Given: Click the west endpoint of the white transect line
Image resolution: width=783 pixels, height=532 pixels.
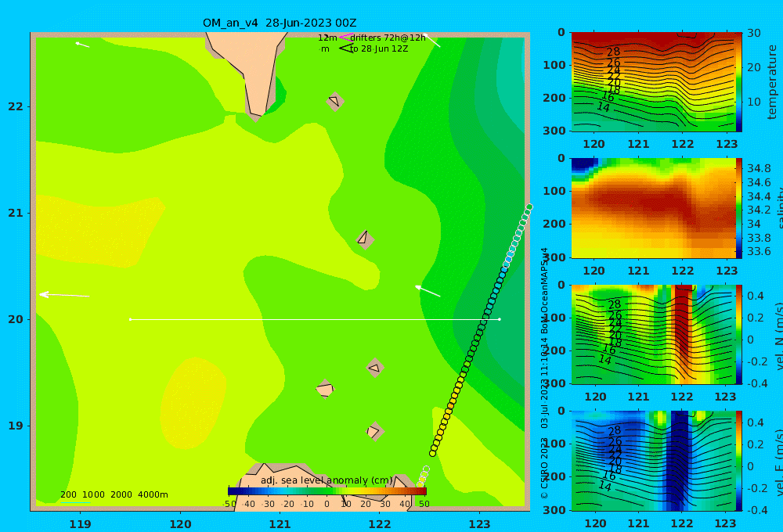Looking at the screenshot, I should tap(130, 319).
